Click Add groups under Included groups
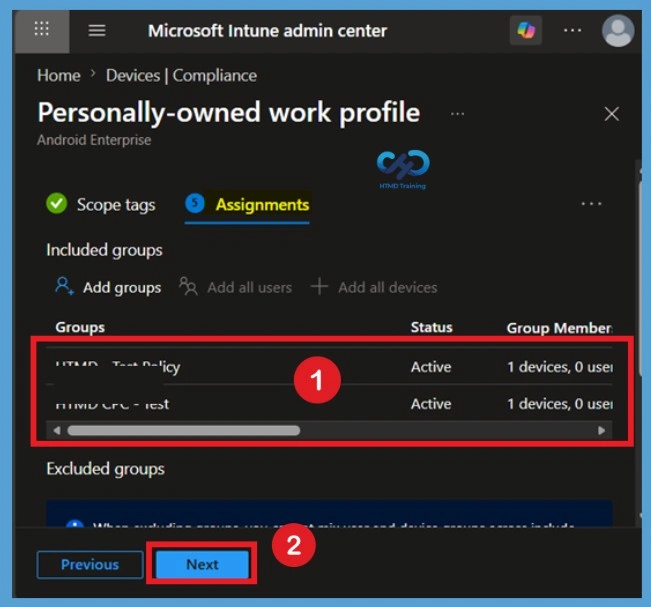 coord(108,287)
